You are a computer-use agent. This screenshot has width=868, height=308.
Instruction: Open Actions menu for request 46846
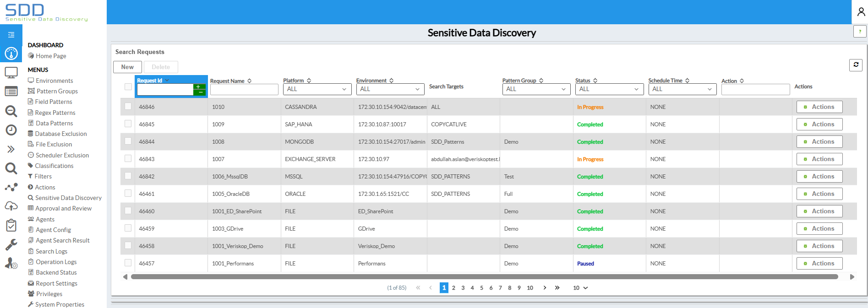(819, 107)
